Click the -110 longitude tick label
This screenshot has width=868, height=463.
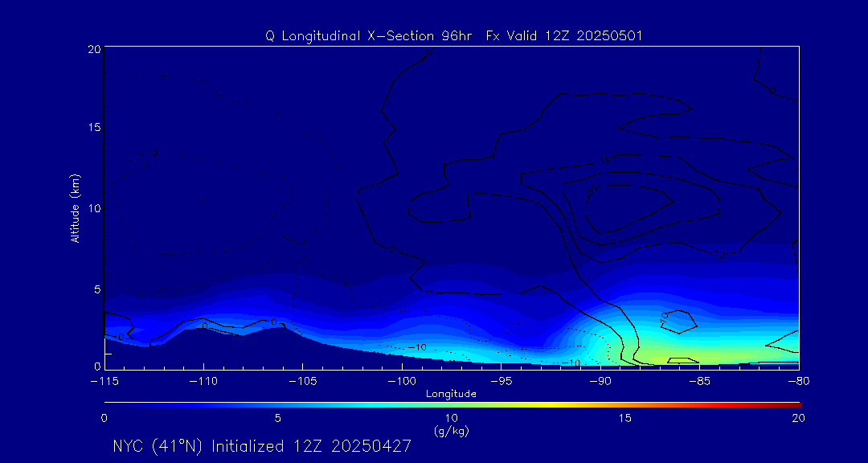pos(203,382)
